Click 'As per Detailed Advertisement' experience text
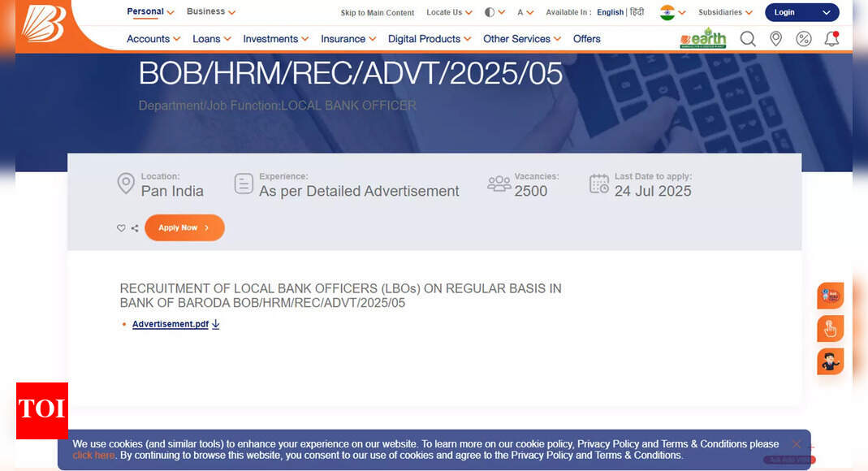The height and width of the screenshot is (471, 868). [359, 191]
